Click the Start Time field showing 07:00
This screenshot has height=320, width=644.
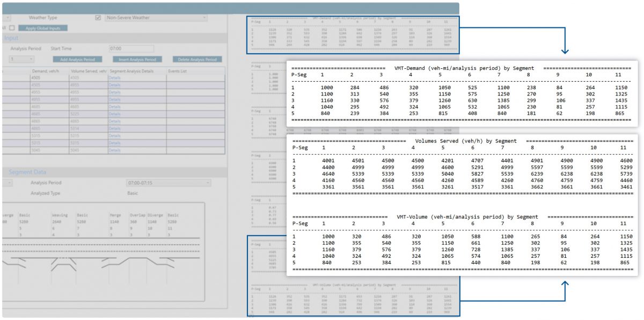[x=131, y=48]
